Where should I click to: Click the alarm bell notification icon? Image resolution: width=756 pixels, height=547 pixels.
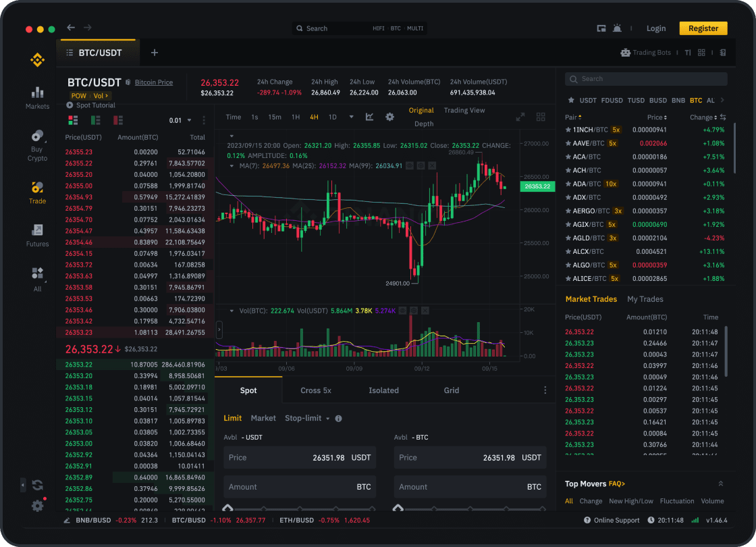pos(617,28)
